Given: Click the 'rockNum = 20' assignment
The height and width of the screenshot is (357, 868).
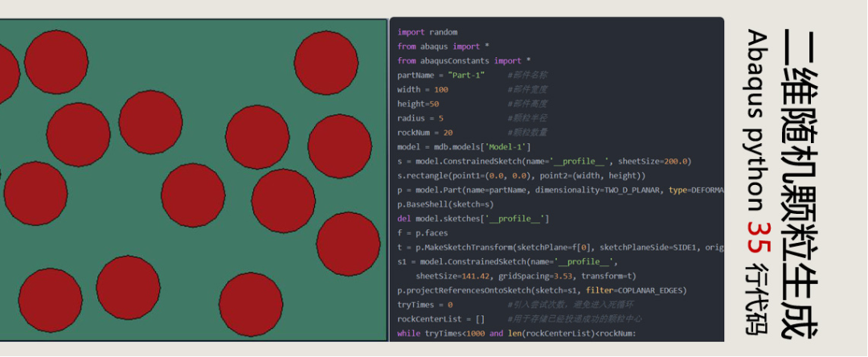Looking at the screenshot, I should pyautogui.click(x=424, y=133).
